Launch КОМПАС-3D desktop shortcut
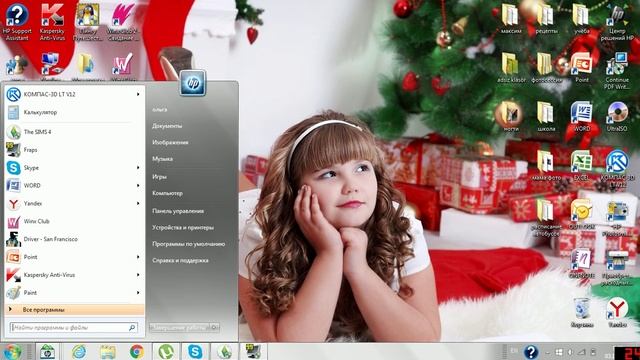Screen dimensions: 640x360 tap(617, 168)
